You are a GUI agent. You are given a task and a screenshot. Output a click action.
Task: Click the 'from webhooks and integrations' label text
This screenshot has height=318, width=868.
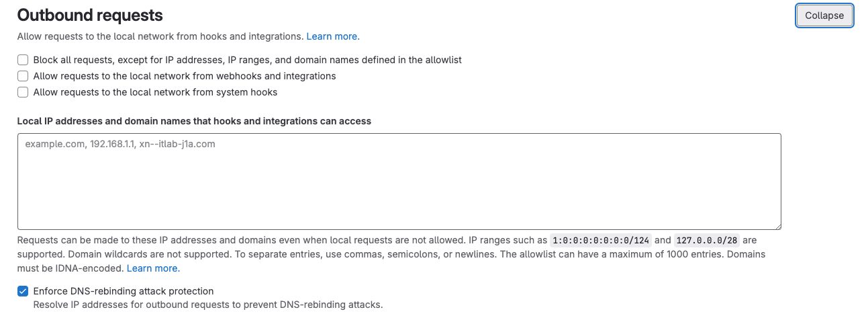[x=185, y=76]
